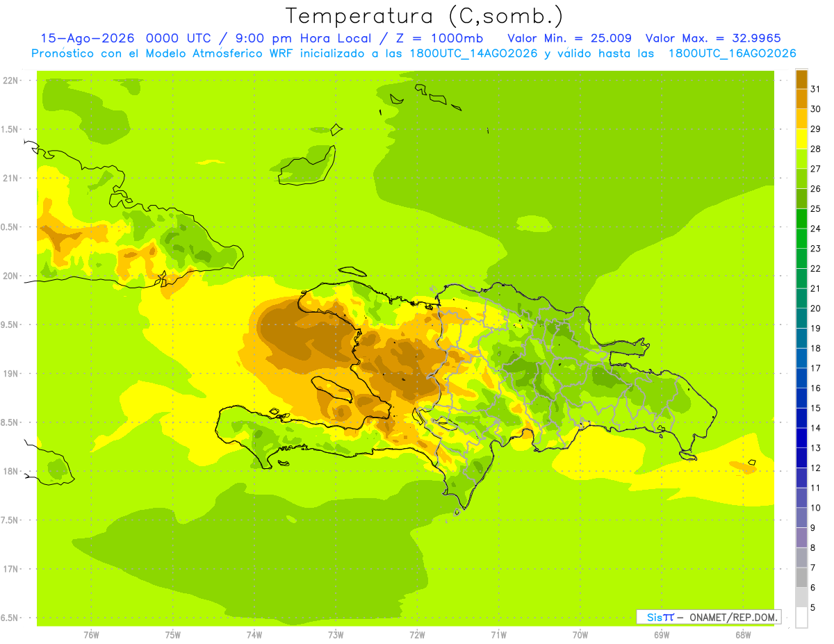Image resolution: width=834 pixels, height=644 pixels.
Task: Select the "15-Ago-2026" date text
Action: coord(88,38)
